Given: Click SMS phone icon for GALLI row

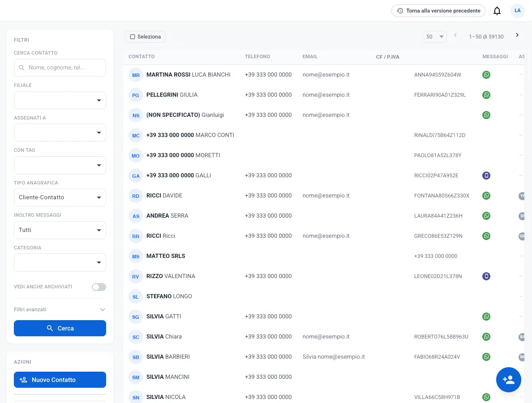Looking at the screenshot, I should pyautogui.click(x=486, y=176).
